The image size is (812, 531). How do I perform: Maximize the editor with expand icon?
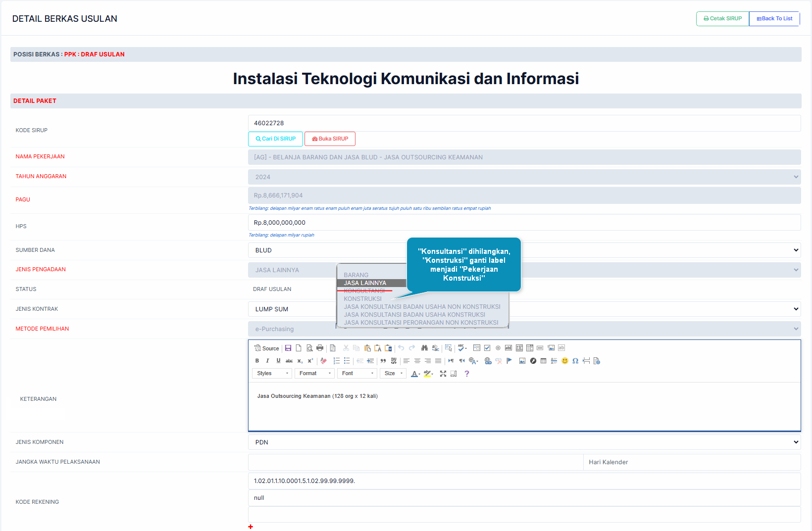tap(443, 374)
